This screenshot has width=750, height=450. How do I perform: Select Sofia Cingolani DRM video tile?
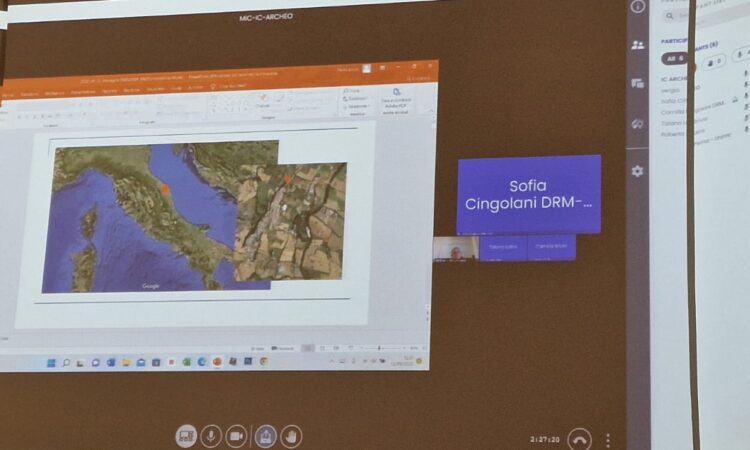528,194
